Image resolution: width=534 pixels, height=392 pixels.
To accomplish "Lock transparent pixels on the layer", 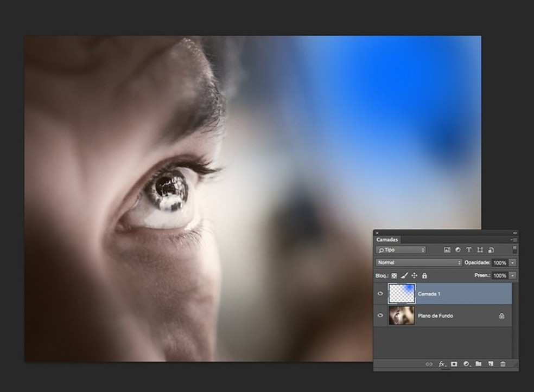I will 394,275.
